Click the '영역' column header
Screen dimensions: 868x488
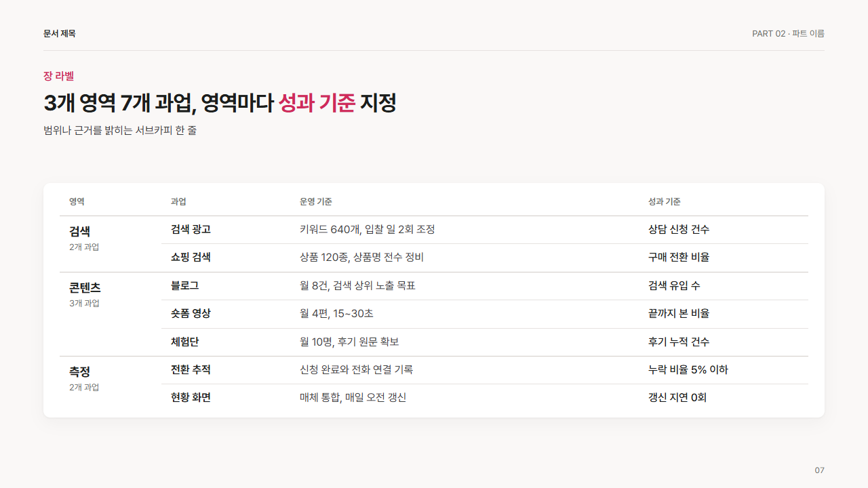(x=77, y=202)
